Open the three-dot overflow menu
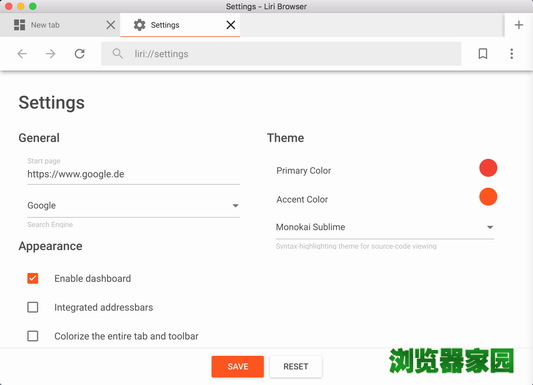The width and height of the screenshot is (533, 385). [512, 54]
